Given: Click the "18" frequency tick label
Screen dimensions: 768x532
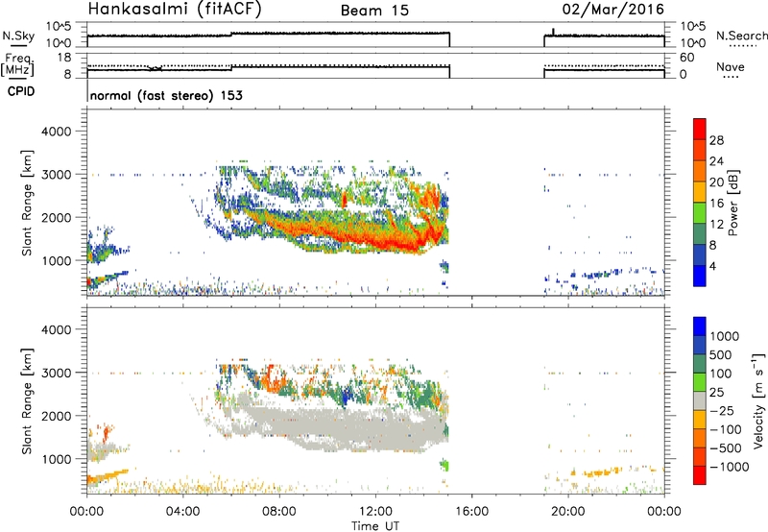Looking at the screenshot, I should point(64,58).
